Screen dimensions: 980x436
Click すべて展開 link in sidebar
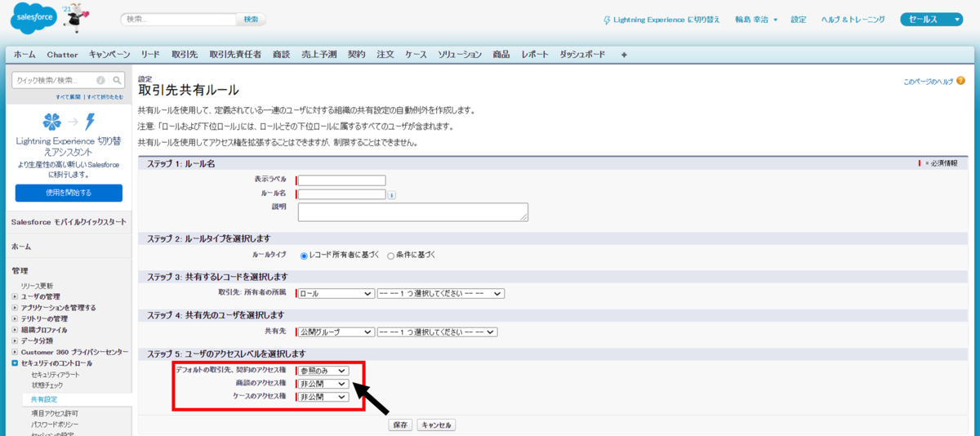pyautogui.click(x=69, y=96)
